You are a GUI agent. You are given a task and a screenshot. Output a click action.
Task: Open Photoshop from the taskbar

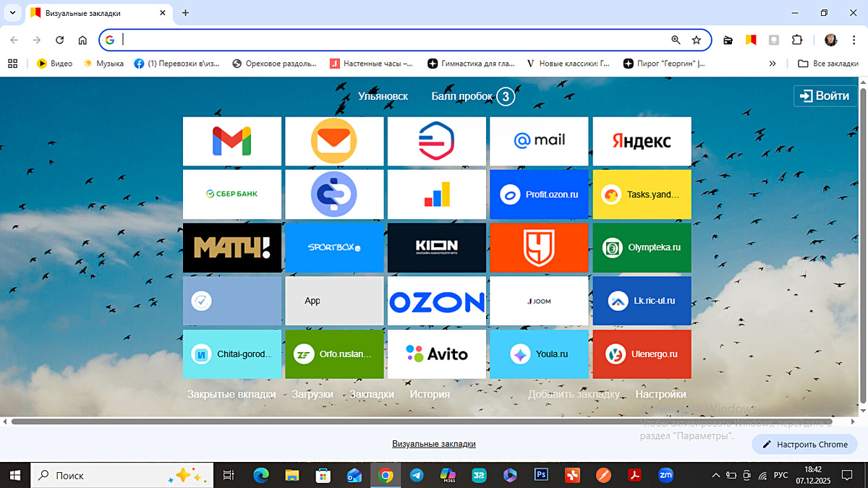(541, 475)
